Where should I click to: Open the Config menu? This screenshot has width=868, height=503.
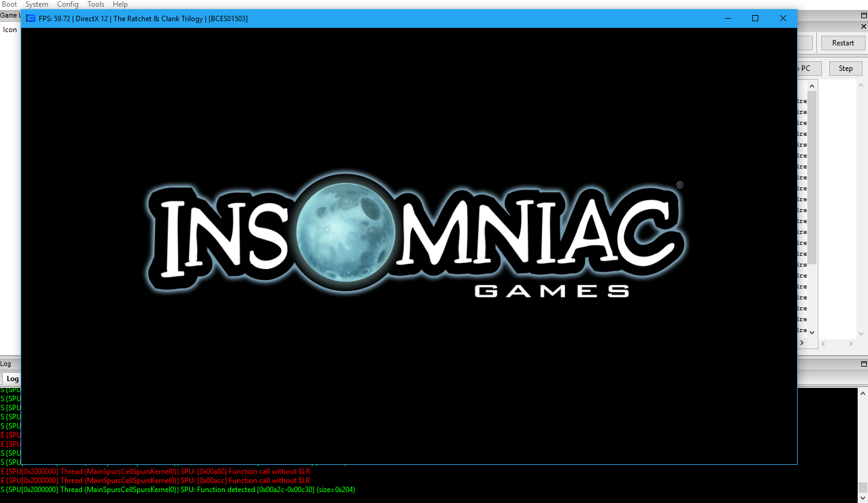point(68,4)
